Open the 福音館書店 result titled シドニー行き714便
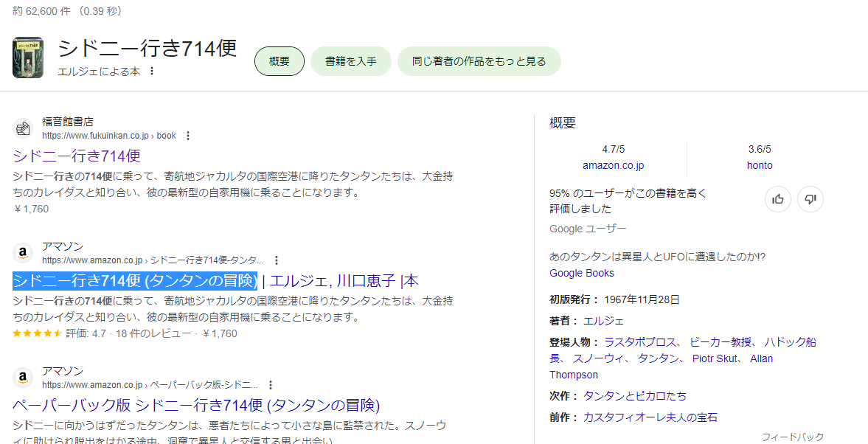Screen dimensions: 868x444 (77, 156)
